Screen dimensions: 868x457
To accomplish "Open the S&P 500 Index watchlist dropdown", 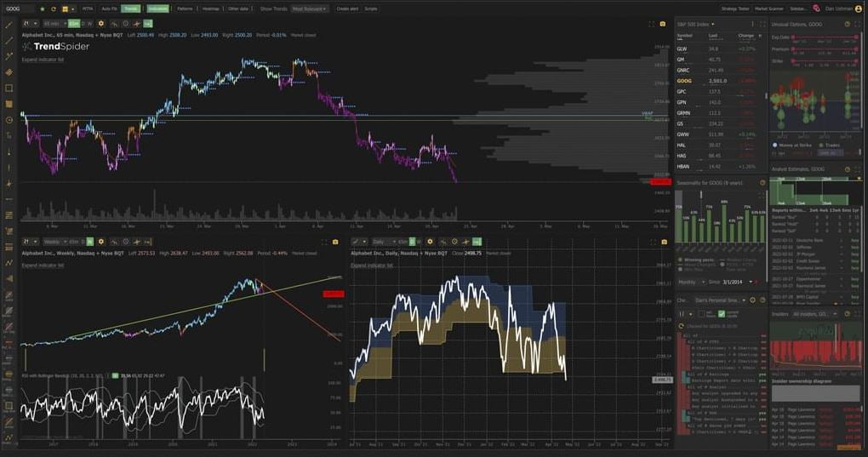I will click(696, 25).
